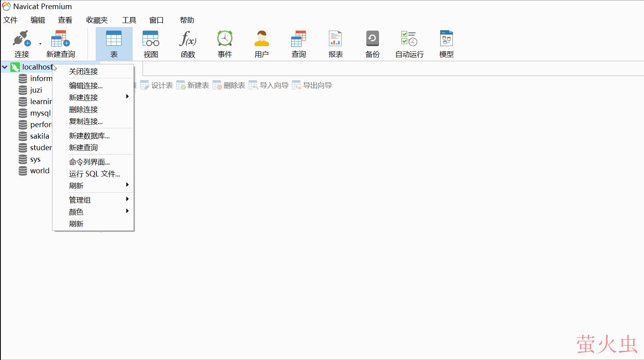Screen dimensions: 644x360
Task: Open the 表 (Tables) view icon
Action: click(114, 43)
